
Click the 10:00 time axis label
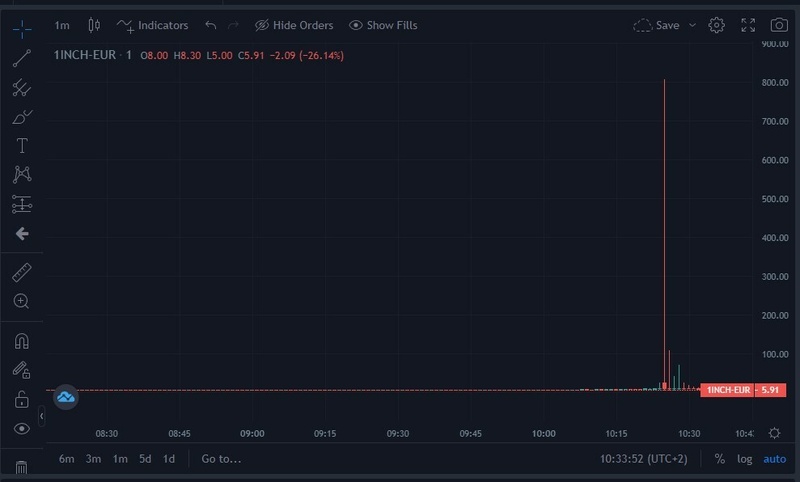pyautogui.click(x=543, y=434)
